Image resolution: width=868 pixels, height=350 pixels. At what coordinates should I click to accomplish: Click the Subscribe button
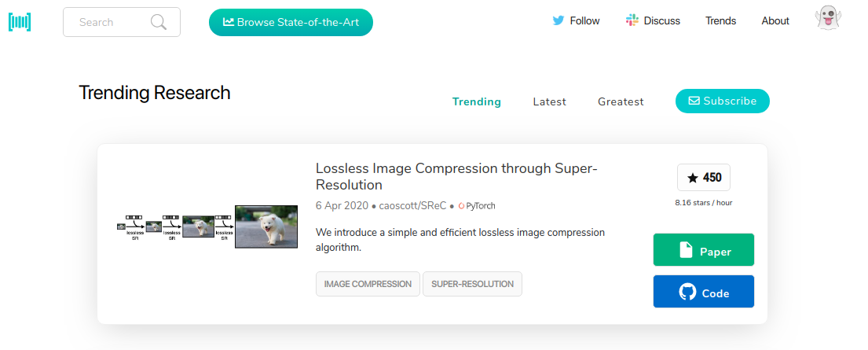pos(723,101)
